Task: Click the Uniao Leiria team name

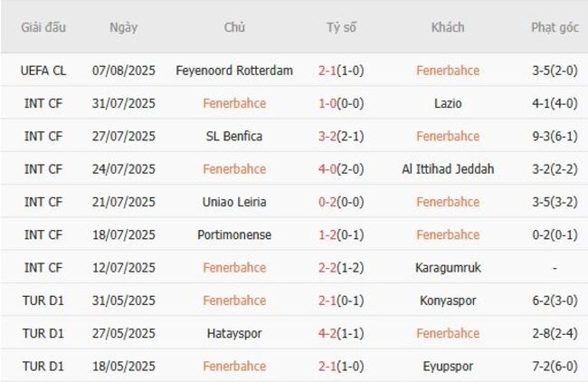Action: tap(234, 202)
